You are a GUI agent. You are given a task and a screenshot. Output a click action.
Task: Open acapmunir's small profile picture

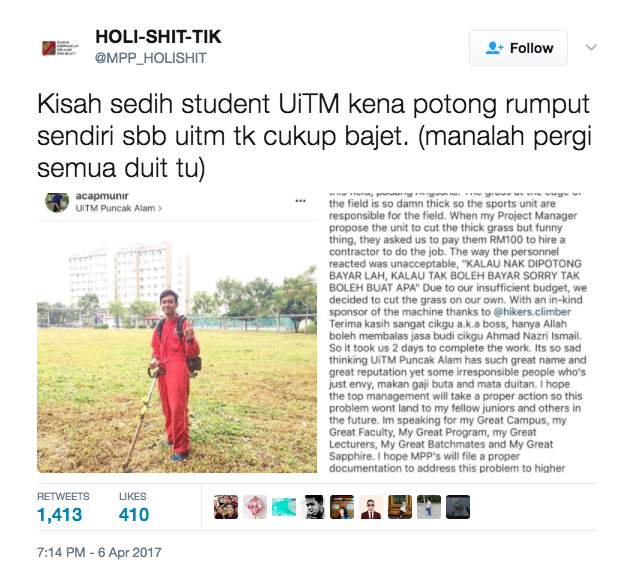point(57,202)
